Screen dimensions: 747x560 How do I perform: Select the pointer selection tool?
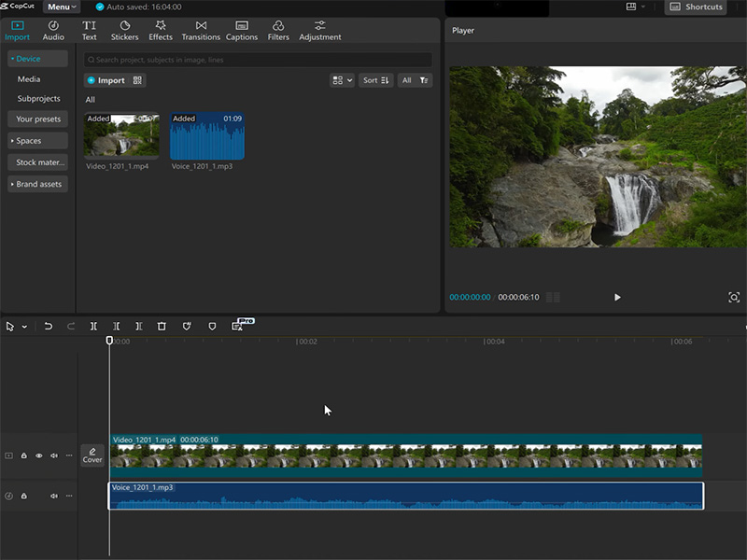click(x=10, y=326)
